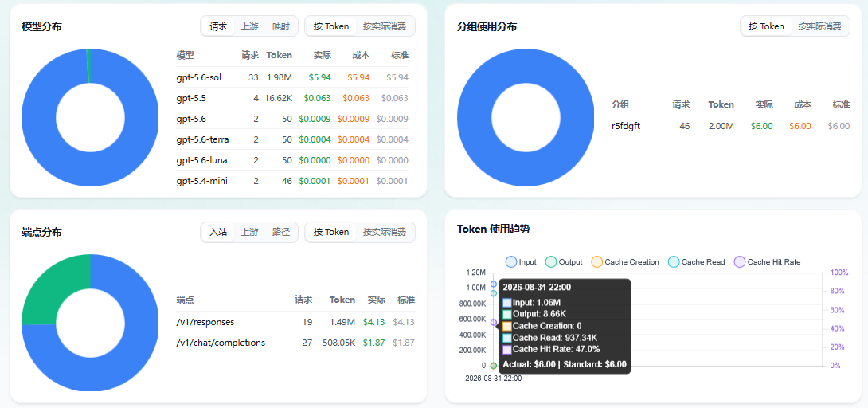Select 按 Token in 端点分布 card
Image resolution: width=868 pixels, height=408 pixels.
pos(331,232)
